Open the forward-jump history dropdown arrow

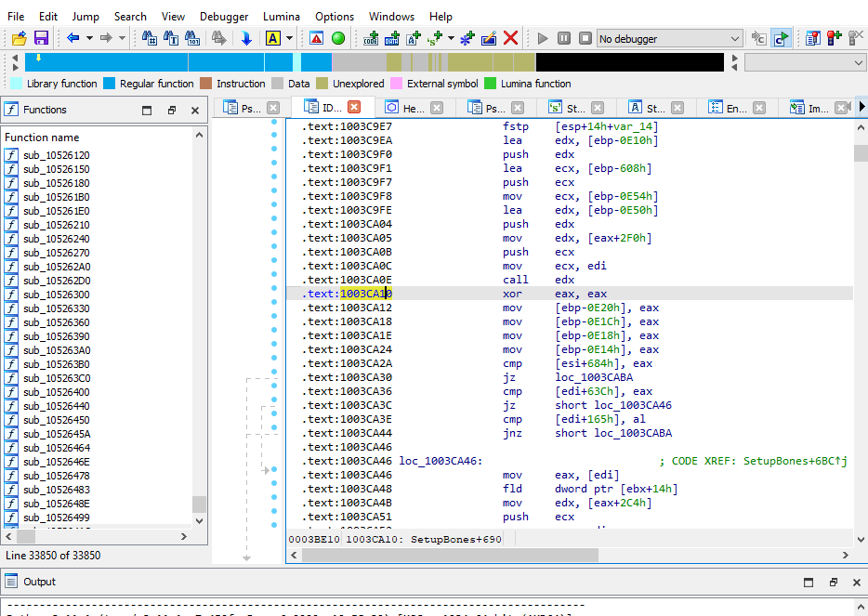click(123, 38)
